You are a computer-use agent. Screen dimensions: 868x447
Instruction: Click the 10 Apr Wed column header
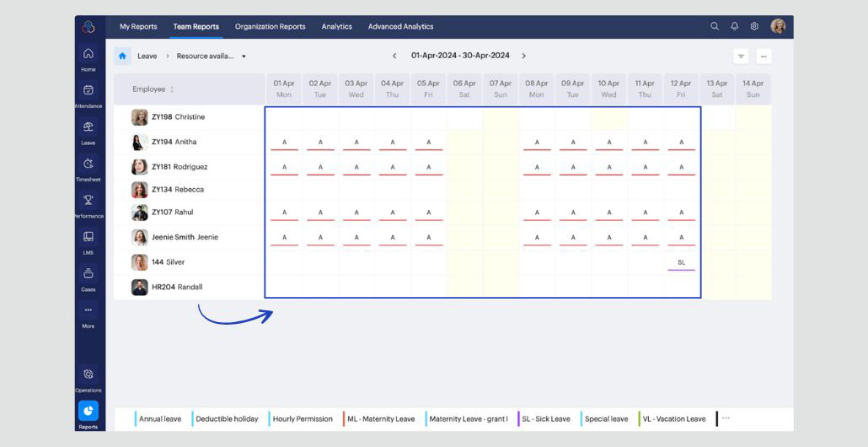point(608,89)
